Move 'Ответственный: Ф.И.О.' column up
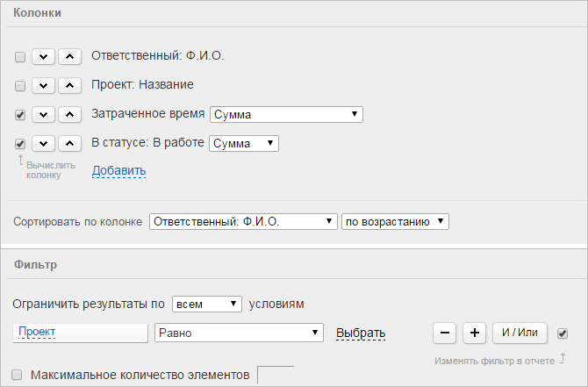Viewport: 588px width, 387px height. (69, 57)
